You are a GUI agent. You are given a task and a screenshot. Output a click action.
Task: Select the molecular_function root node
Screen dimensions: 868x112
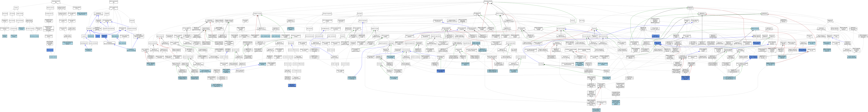click(x=56, y=2)
